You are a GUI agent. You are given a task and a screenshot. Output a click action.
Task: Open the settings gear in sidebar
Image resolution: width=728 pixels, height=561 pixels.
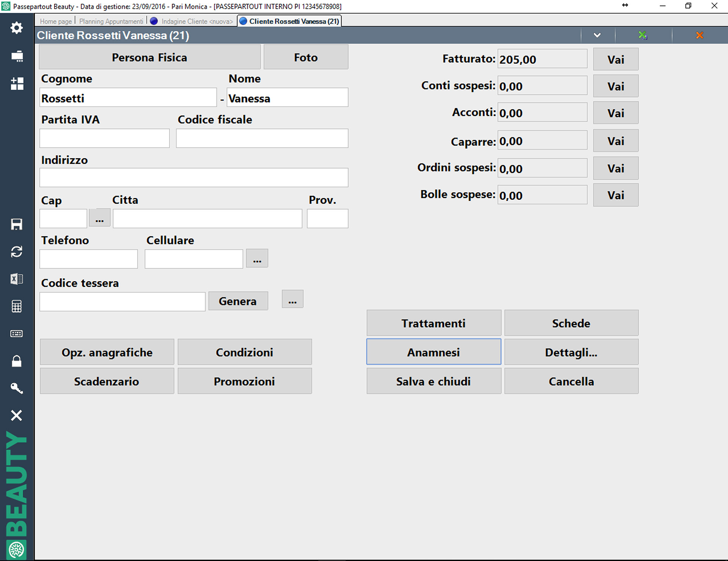(x=17, y=28)
